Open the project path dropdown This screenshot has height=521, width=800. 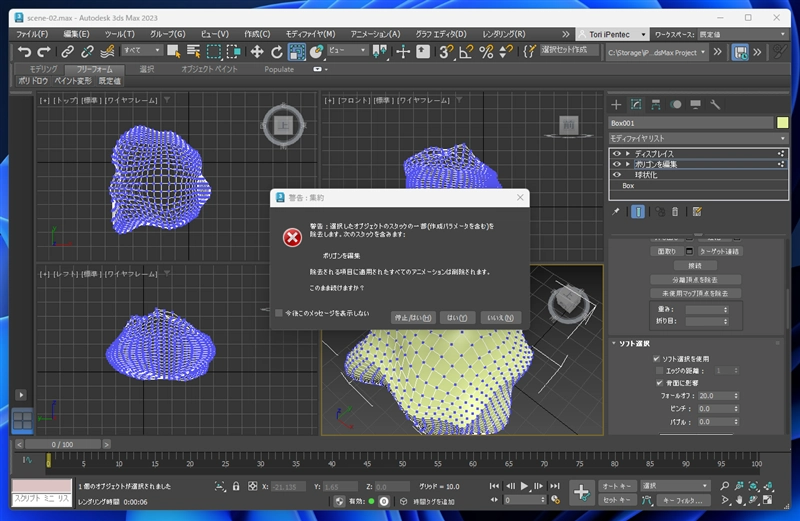tap(657, 52)
